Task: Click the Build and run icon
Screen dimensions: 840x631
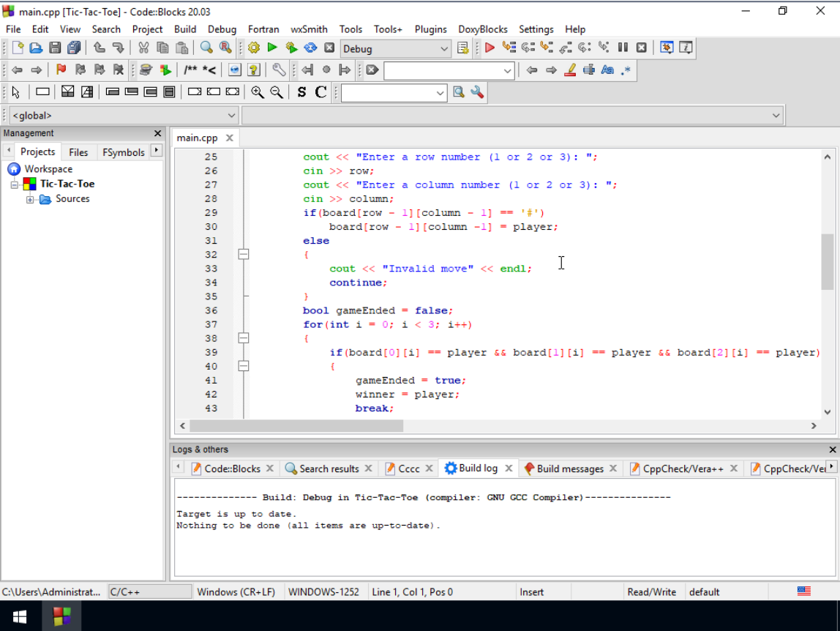Action: pyautogui.click(x=291, y=48)
